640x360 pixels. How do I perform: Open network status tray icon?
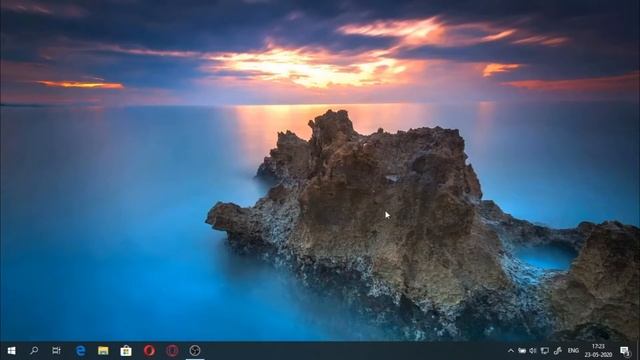(545, 351)
